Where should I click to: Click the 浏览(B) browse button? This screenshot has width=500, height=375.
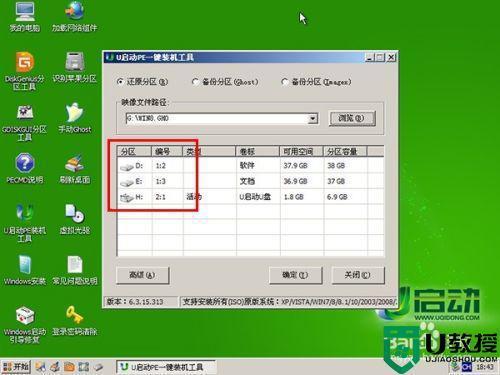352,118
